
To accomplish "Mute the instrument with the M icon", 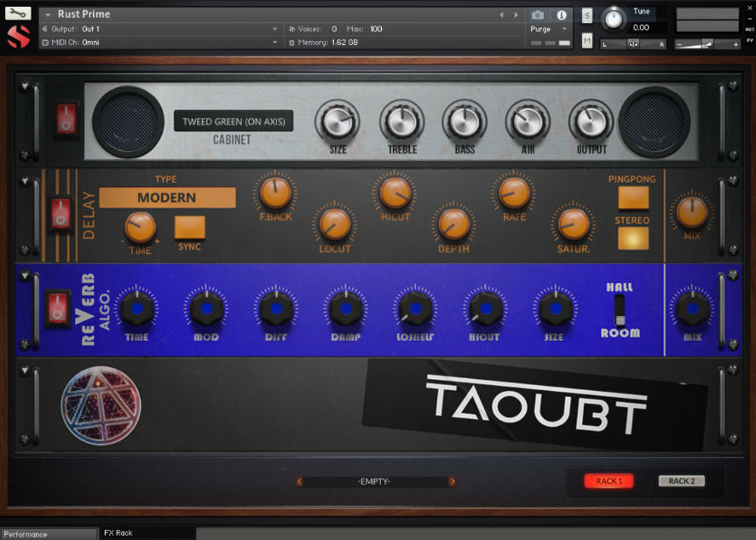I will coord(587,39).
